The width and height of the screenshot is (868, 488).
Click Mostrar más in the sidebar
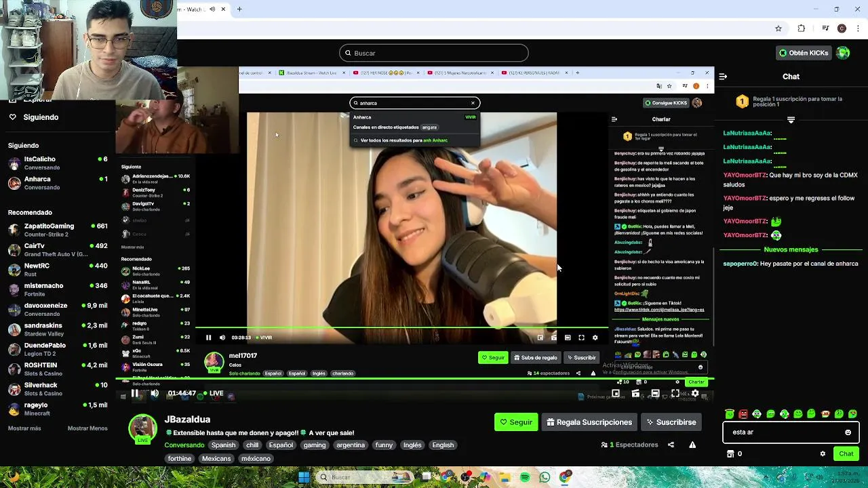coord(24,428)
